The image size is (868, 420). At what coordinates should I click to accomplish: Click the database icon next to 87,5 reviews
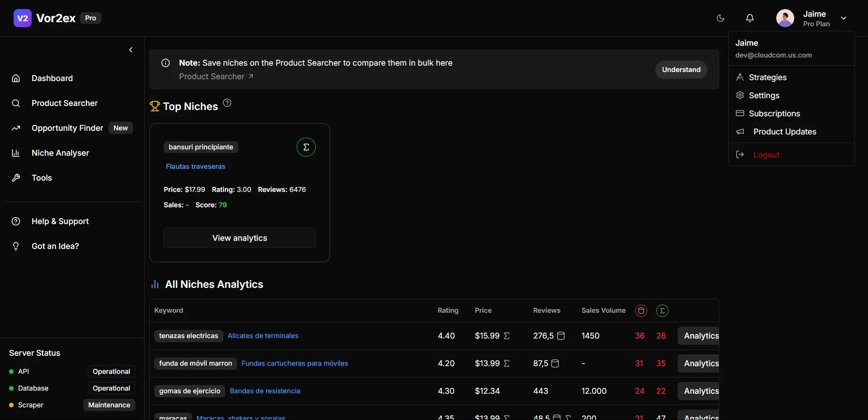(x=555, y=363)
